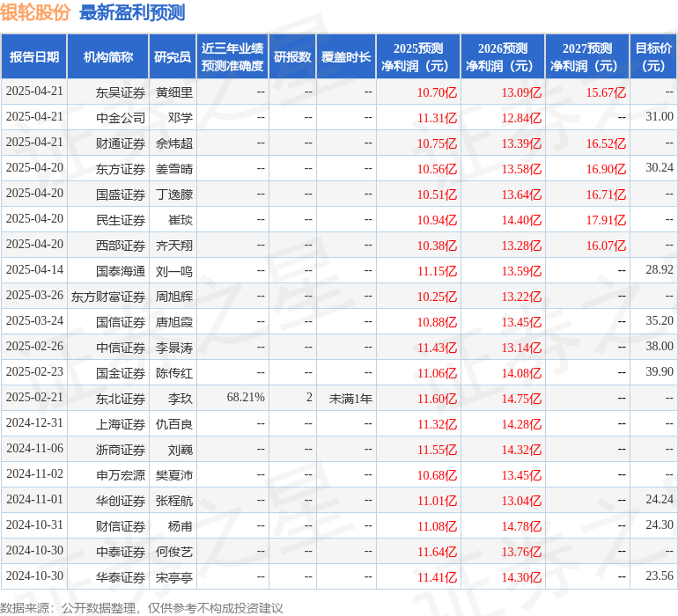Image resolution: width=678 pixels, height=616 pixels.
Task: Select the 覆盖时长 column header
Action: tap(346, 56)
